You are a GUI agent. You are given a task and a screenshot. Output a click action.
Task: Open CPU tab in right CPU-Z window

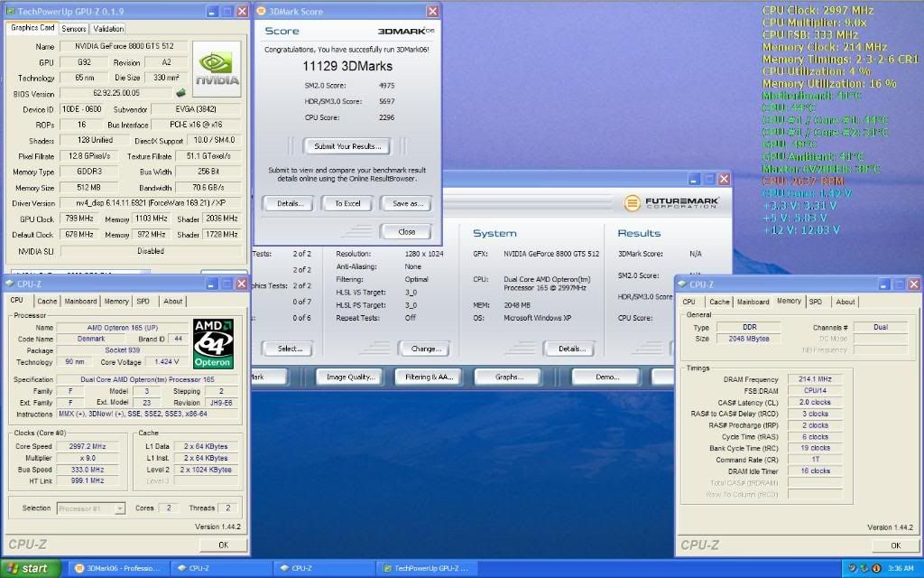(688, 302)
